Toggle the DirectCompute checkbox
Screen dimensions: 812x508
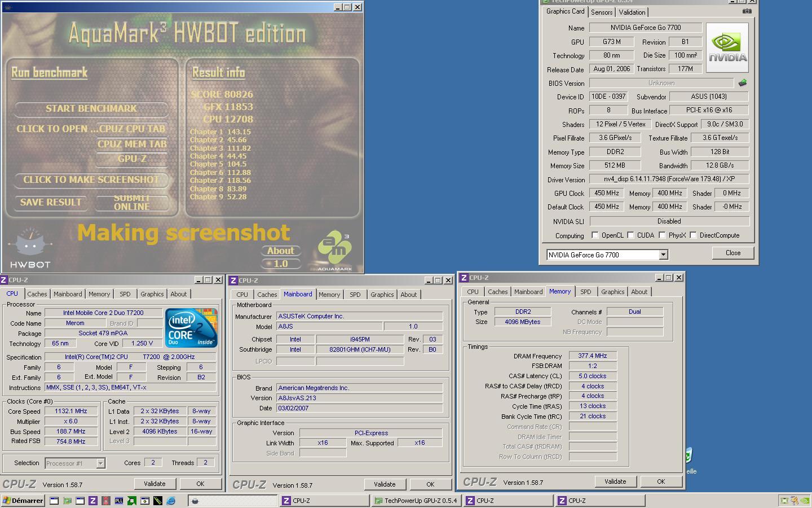tap(693, 235)
